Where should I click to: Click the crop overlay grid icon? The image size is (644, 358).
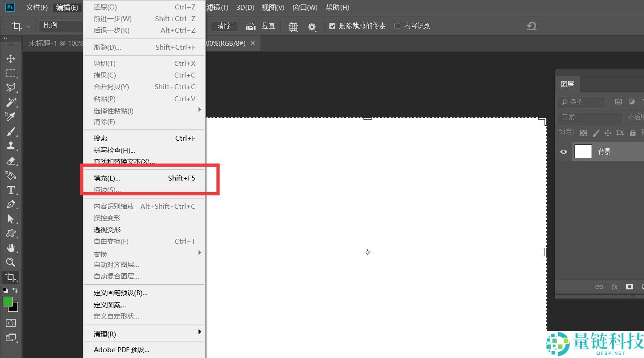[293, 27]
